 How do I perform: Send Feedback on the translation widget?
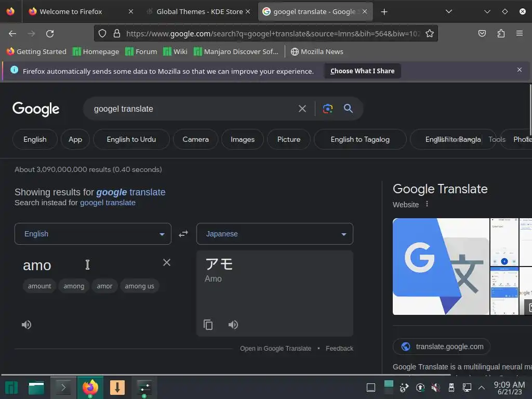(x=339, y=349)
